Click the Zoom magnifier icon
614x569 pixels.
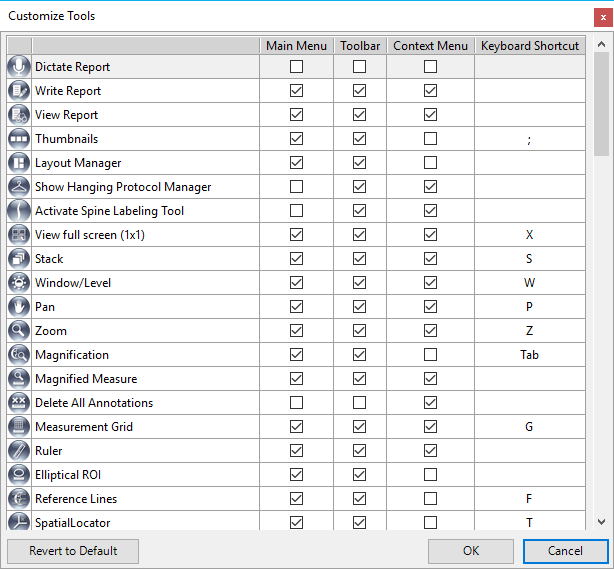(19, 331)
